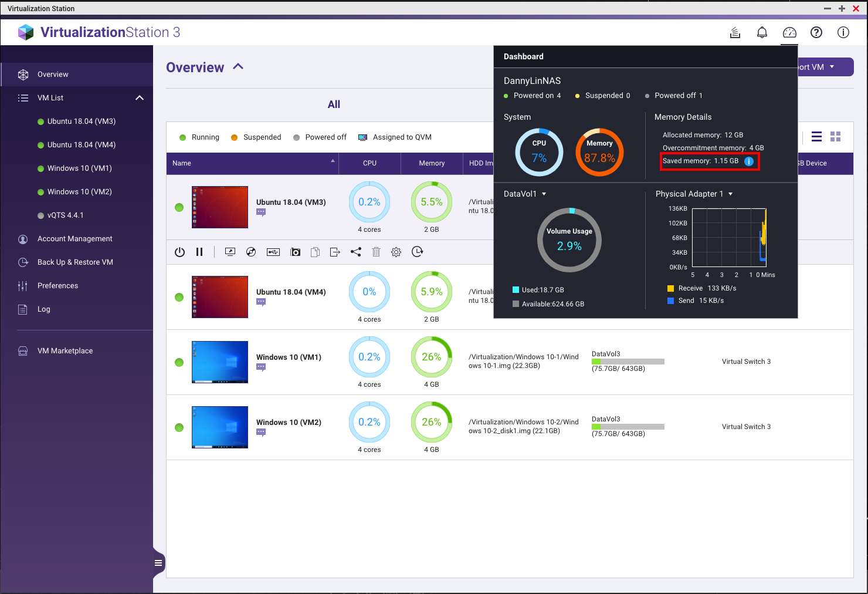The width and height of the screenshot is (868, 594).
Task: Click the about info icon in the header
Action: coord(843,32)
